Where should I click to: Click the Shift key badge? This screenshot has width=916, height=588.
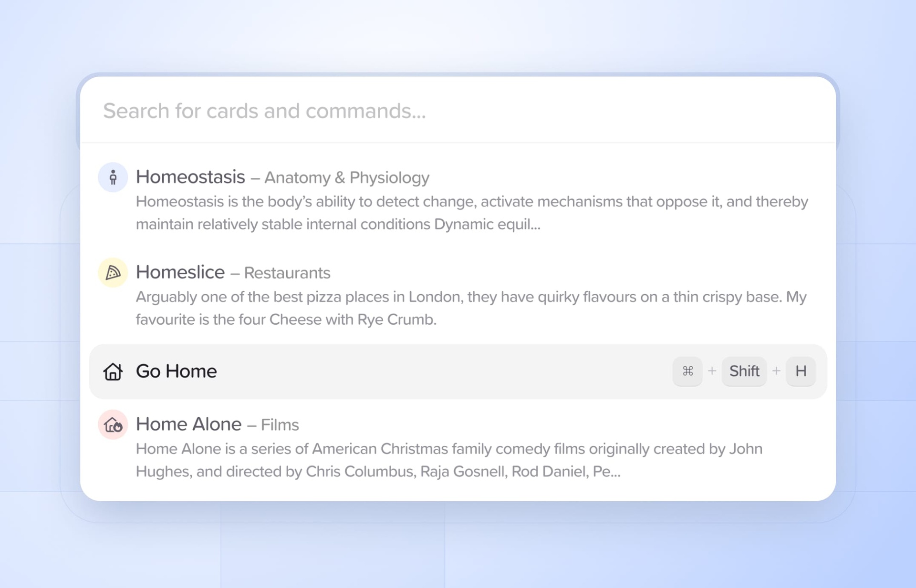[744, 371]
